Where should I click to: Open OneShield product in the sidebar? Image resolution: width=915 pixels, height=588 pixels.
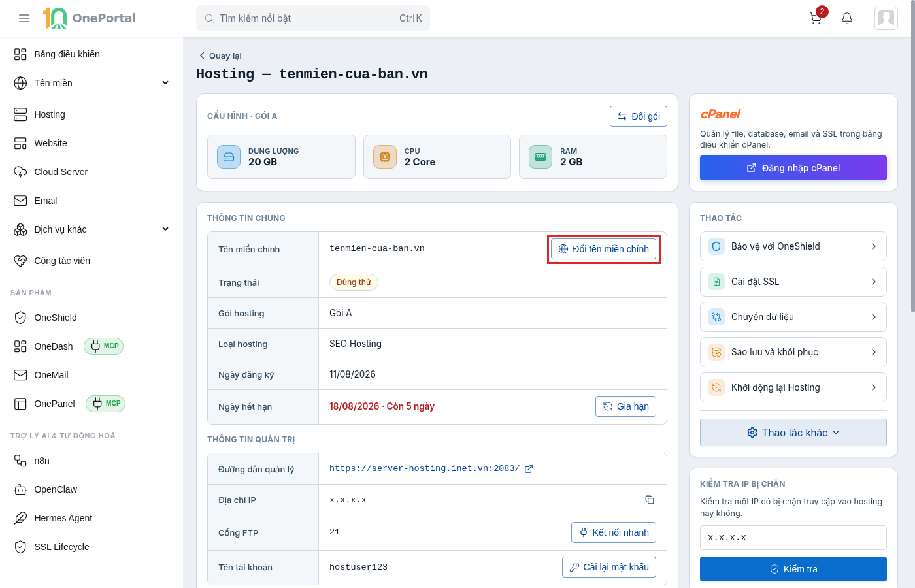pos(91,318)
